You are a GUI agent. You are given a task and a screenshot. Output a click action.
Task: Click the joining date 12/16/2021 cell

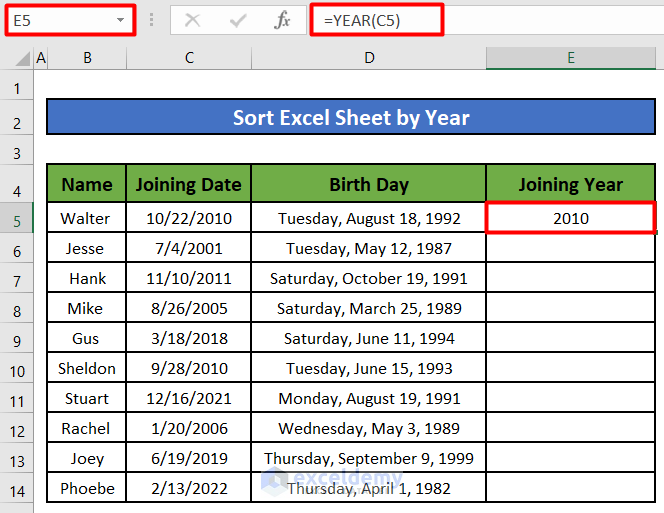pos(189,398)
